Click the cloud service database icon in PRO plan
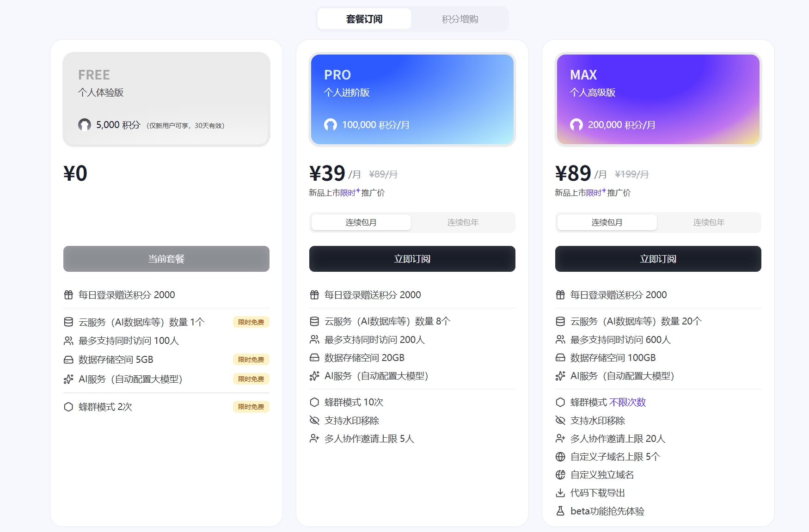 click(x=314, y=321)
